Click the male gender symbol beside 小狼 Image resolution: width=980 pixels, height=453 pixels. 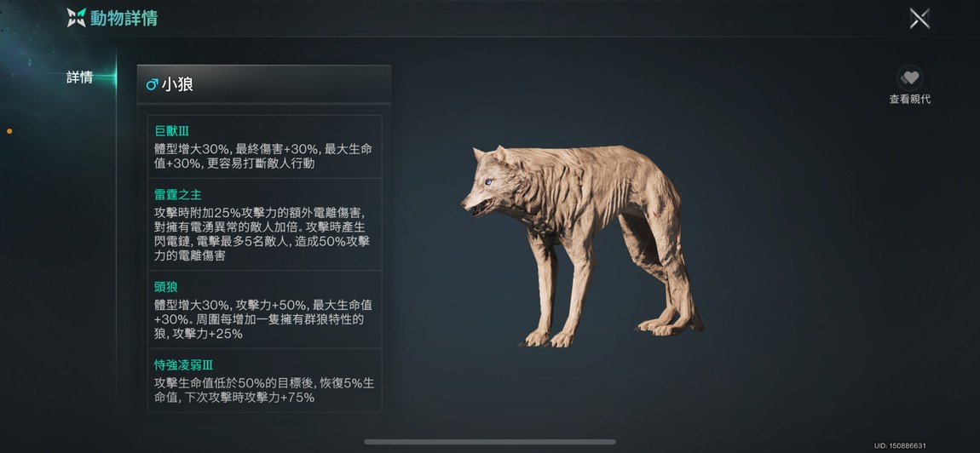[152, 84]
